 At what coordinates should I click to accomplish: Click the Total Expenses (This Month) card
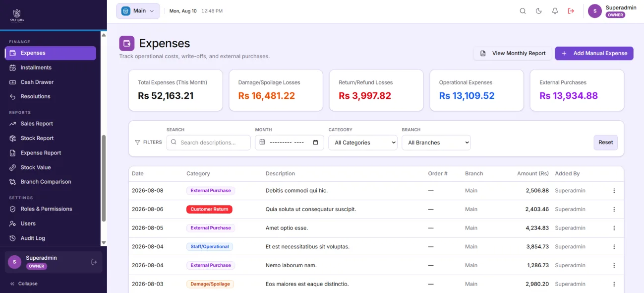coord(176,90)
